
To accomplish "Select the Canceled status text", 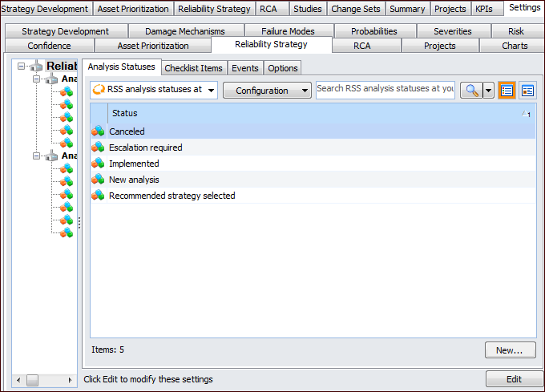I will tap(127, 131).
